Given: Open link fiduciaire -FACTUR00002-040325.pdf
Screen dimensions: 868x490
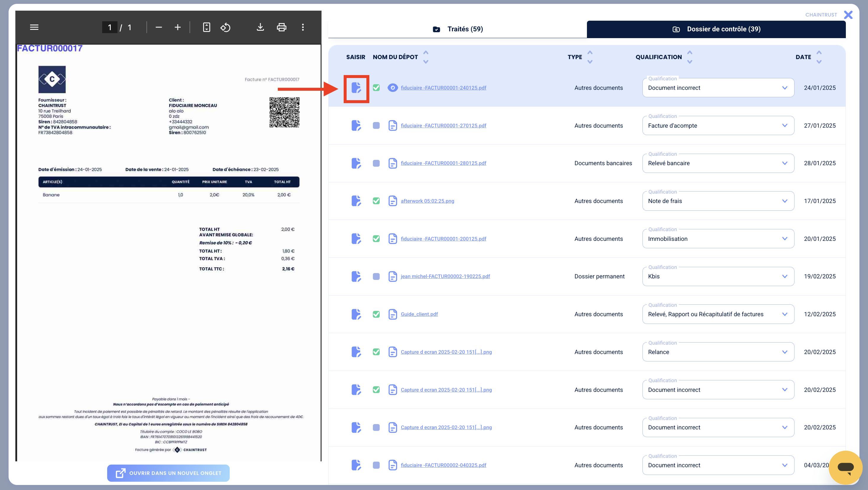Looking at the screenshot, I should tap(443, 465).
